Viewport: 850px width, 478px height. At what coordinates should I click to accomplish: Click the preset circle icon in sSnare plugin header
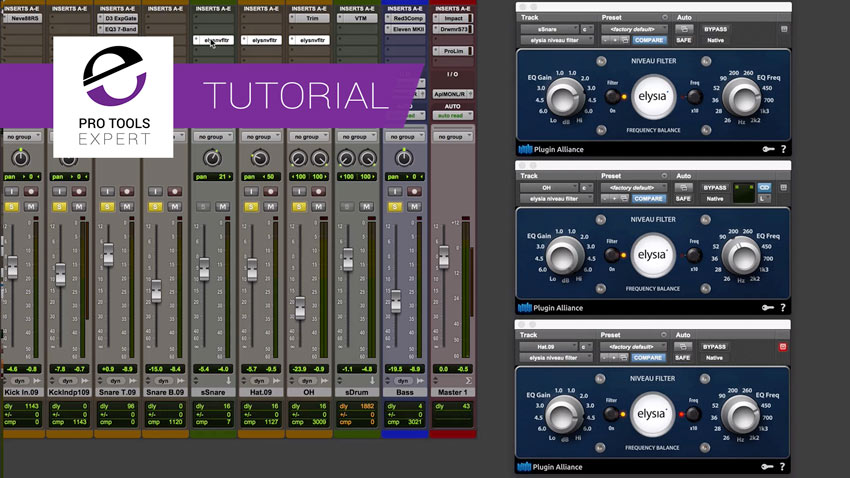click(x=665, y=17)
